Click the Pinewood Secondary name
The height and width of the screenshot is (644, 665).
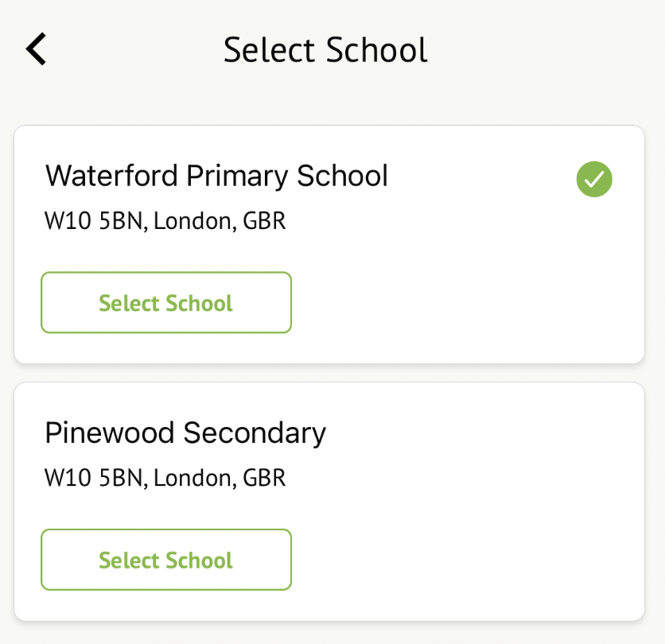click(x=185, y=433)
